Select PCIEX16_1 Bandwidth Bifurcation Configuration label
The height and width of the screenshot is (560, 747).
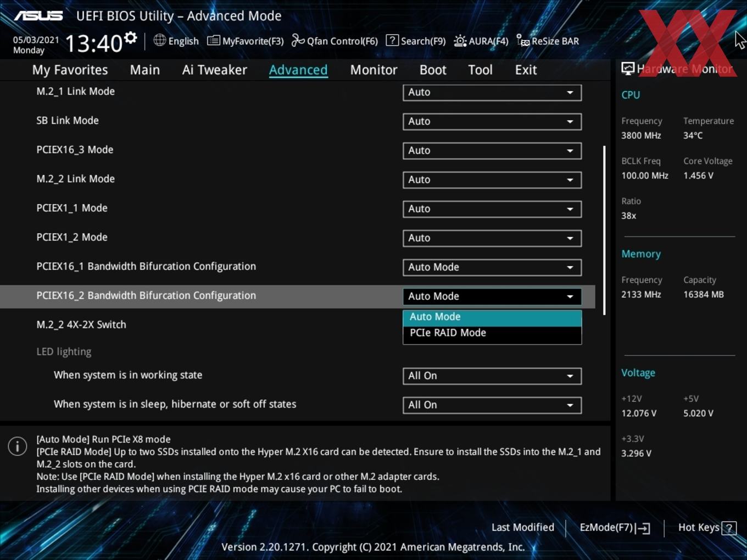coord(146,266)
